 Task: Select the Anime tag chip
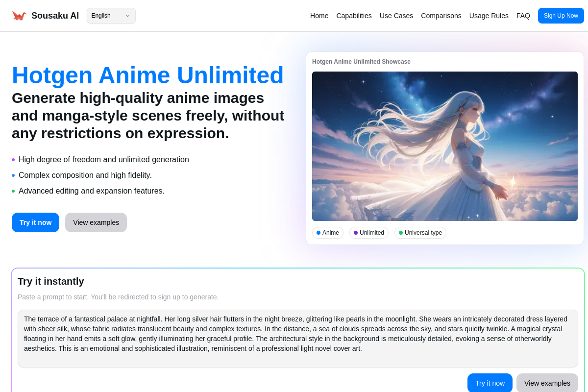[328, 233]
